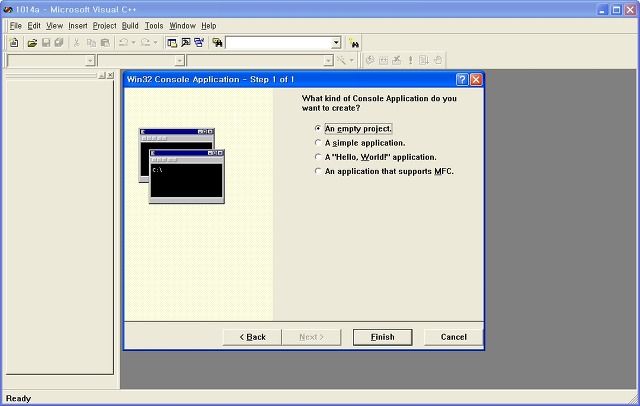Maximize the Visual C++ main window
The height and width of the screenshot is (406, 640).
coord(616,9)
